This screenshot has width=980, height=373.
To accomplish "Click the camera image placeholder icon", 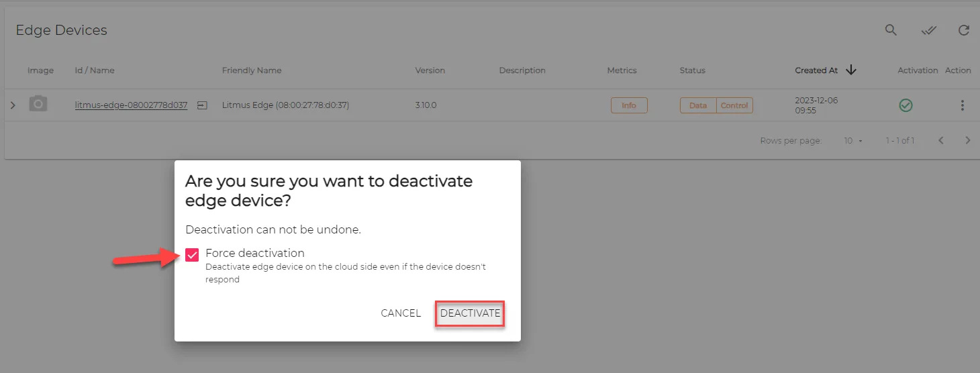I will point(38,104).
